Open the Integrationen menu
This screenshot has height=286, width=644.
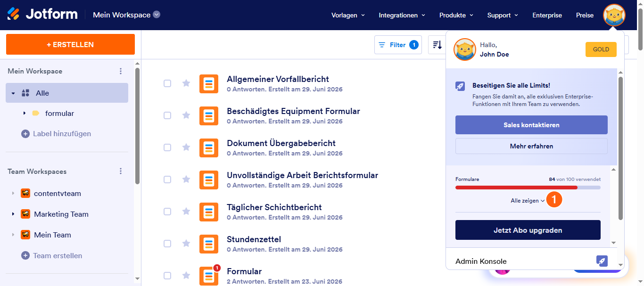click(402, 15)
